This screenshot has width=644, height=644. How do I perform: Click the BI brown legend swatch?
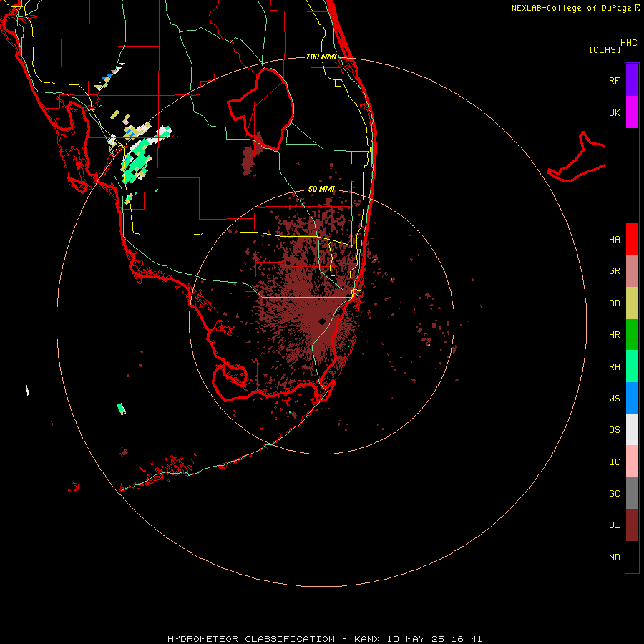632,525
